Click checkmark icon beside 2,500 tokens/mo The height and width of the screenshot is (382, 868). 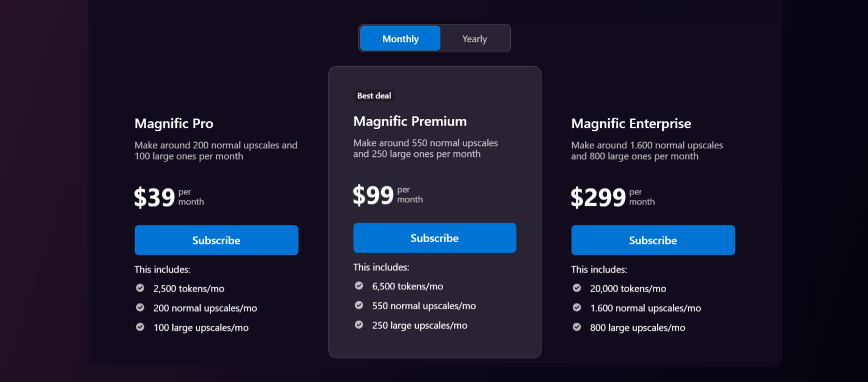(x=140, y=288)
